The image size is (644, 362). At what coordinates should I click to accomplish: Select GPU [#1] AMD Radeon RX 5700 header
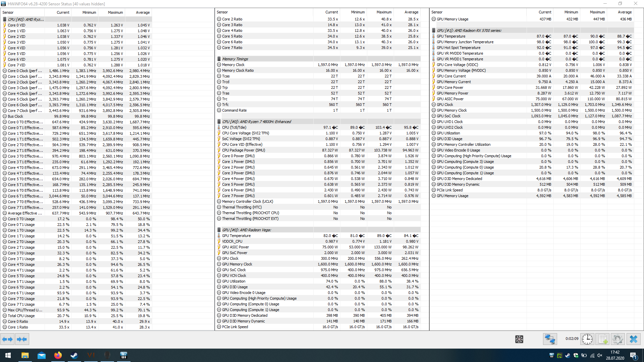click(469, 31)
